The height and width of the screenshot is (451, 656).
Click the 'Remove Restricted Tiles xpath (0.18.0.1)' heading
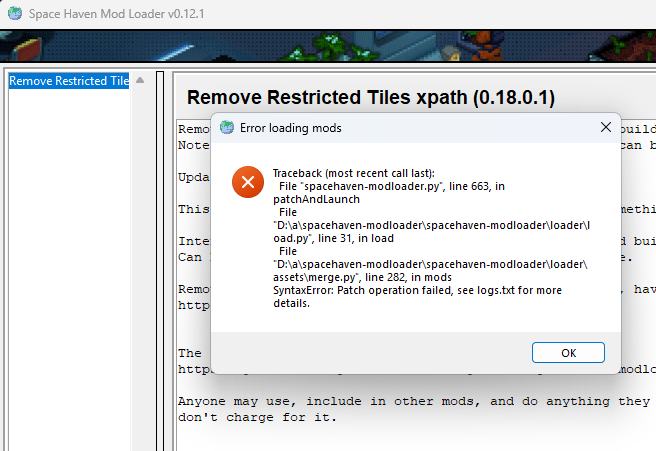point(371,97)
